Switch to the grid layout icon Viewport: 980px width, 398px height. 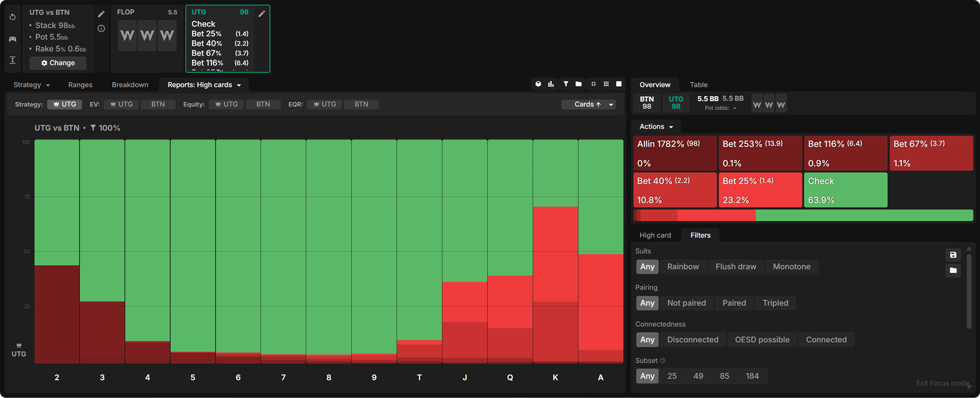pyautogui.click(x=606, y=84)
